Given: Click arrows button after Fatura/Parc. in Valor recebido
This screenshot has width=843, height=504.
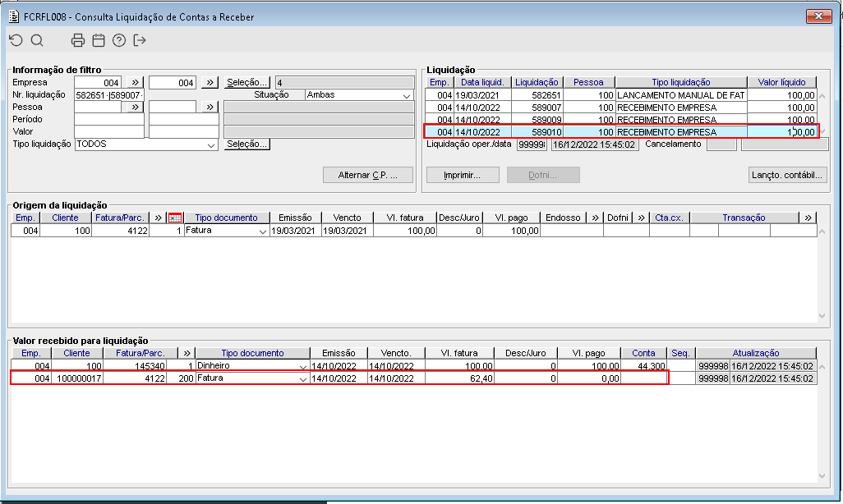Looking at the screenshot, I should click(187, 353).
